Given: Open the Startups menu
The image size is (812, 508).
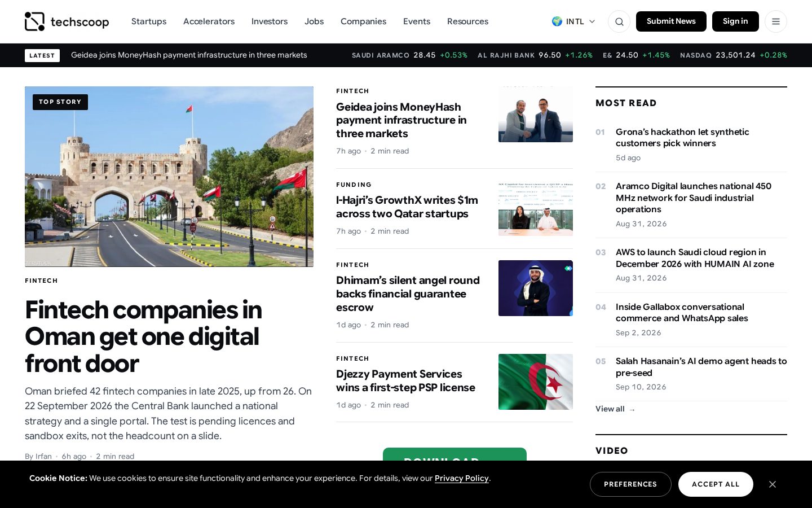Looking at the screenshot, I should click(149, 21).
